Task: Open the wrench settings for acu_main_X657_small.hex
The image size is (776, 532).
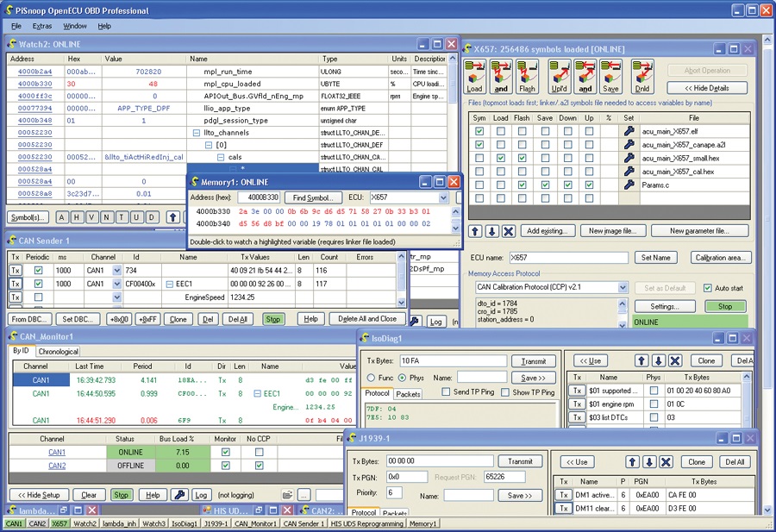Action: (629, 158)
